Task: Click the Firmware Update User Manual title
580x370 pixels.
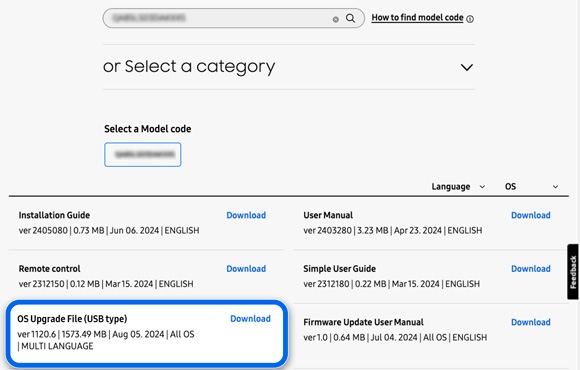Action: [x=363, y=322]
